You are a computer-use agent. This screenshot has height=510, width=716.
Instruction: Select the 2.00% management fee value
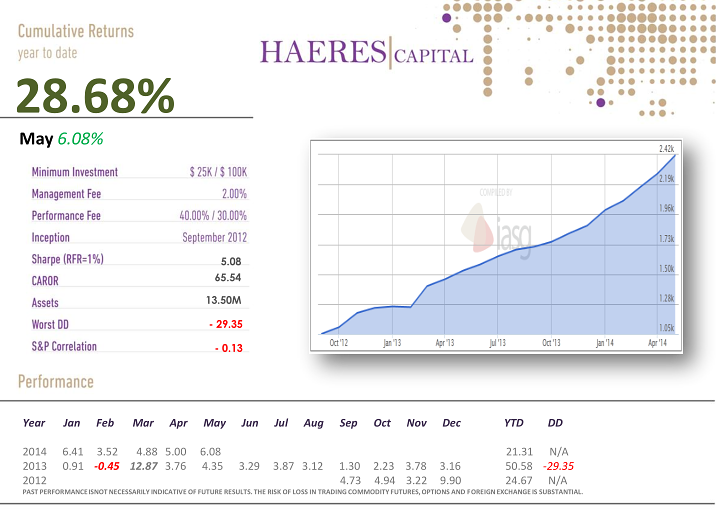[234, 194]
